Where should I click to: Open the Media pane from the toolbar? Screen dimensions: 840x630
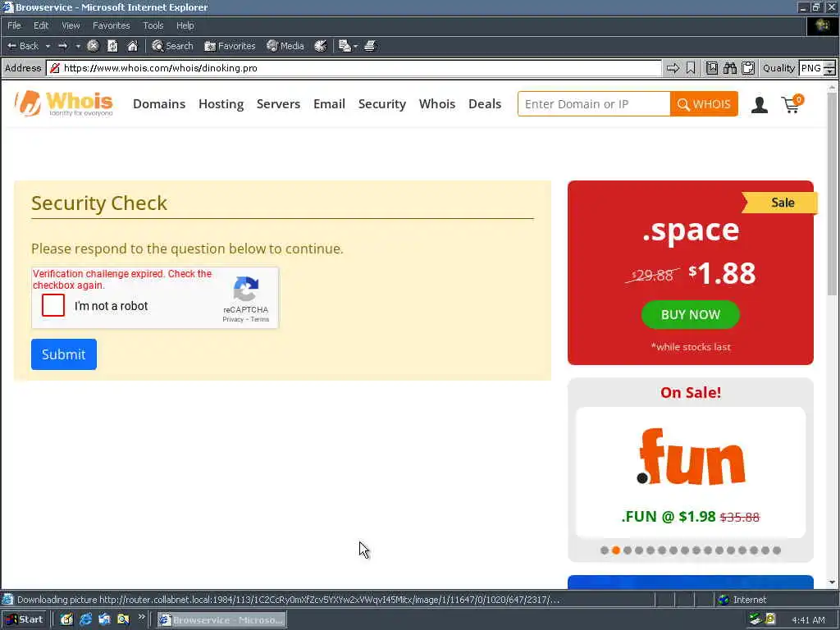coord(285,46)
